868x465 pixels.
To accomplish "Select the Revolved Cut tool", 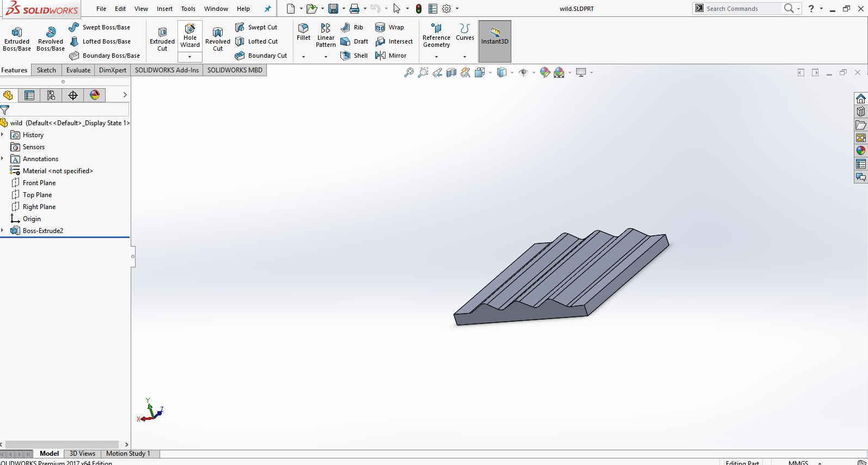I will tap(218, 39).
